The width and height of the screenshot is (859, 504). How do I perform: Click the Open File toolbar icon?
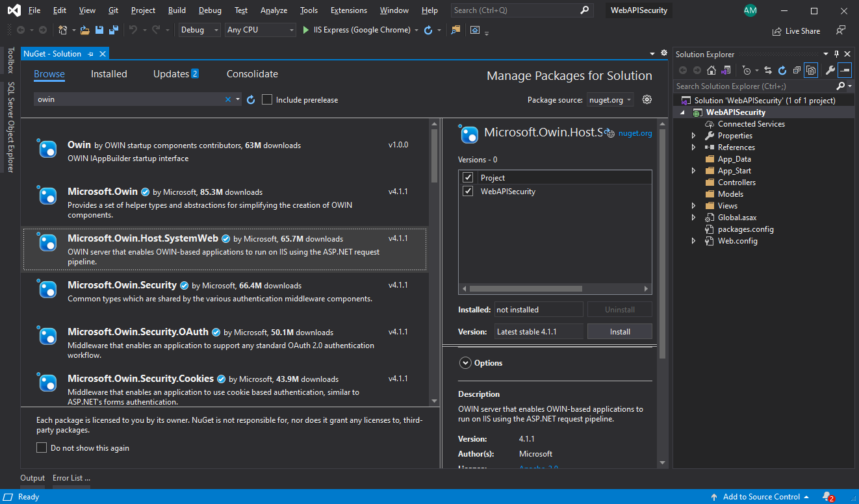84,30
